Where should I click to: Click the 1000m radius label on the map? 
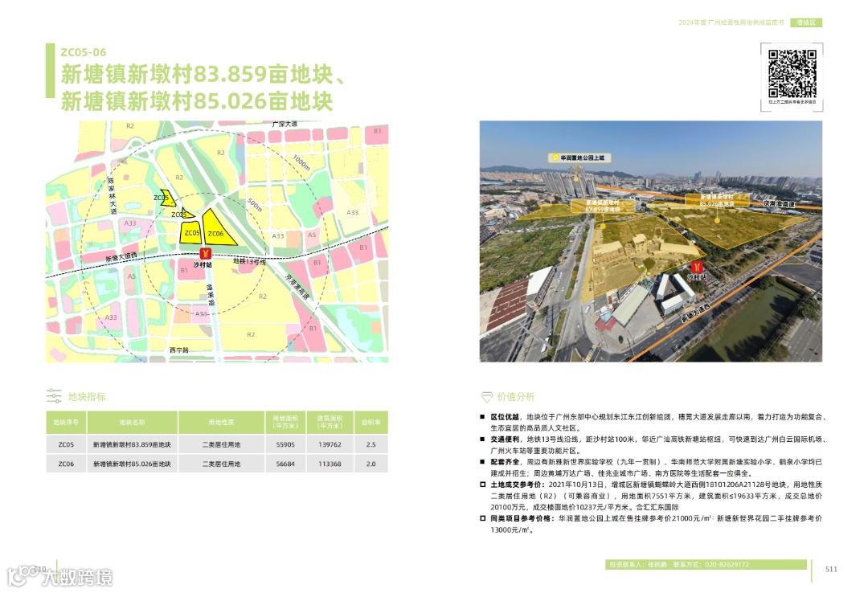click(x=301, y=163)
